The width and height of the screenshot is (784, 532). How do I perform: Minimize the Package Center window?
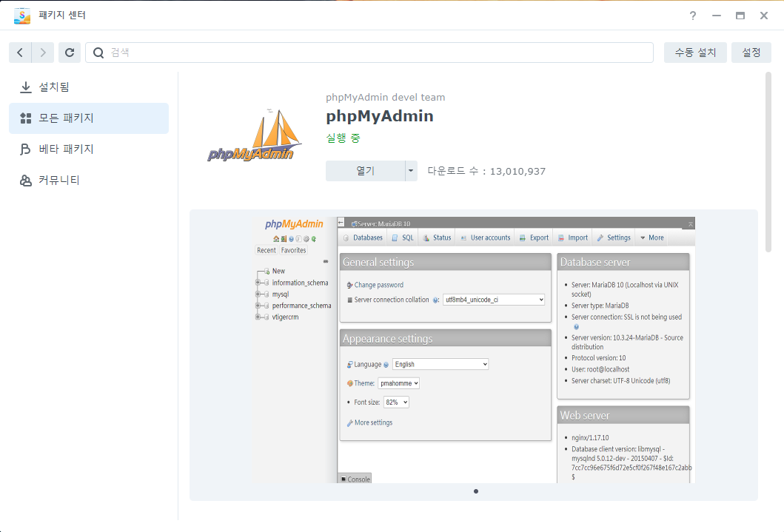(717, 16)
